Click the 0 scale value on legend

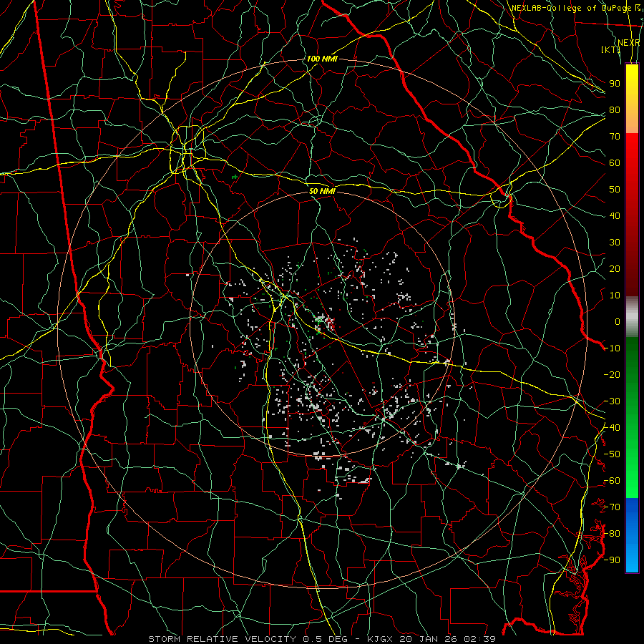tap(618, 322)
